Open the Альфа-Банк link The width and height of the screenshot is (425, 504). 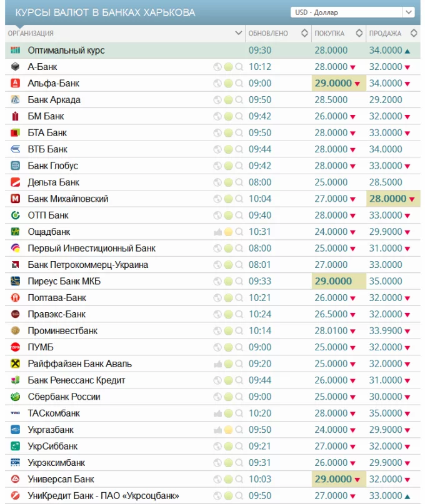tap(53, 83)
